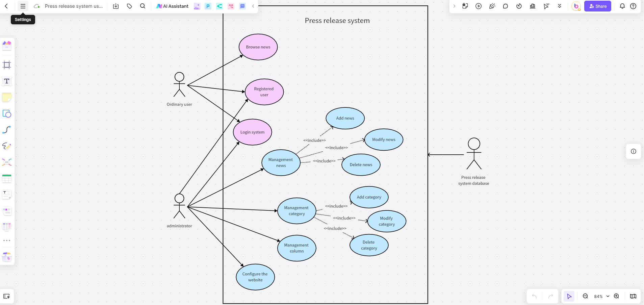
Task: Zoom out with the minus magnifier
Action: (x=585, y=296)
